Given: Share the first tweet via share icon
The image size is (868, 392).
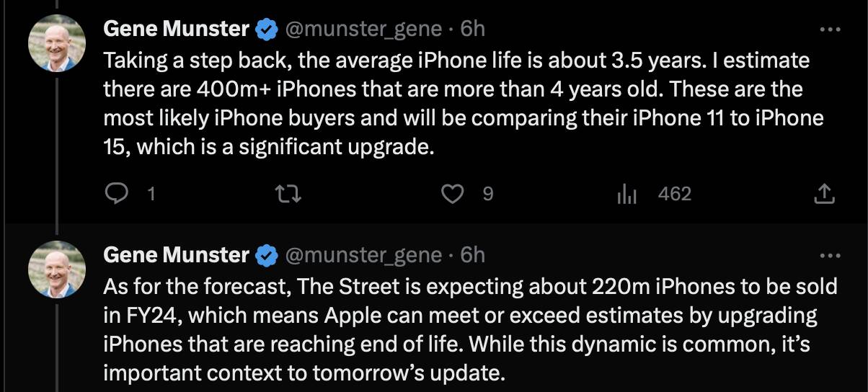Looking at the screenshot, I should click(824, 193).
